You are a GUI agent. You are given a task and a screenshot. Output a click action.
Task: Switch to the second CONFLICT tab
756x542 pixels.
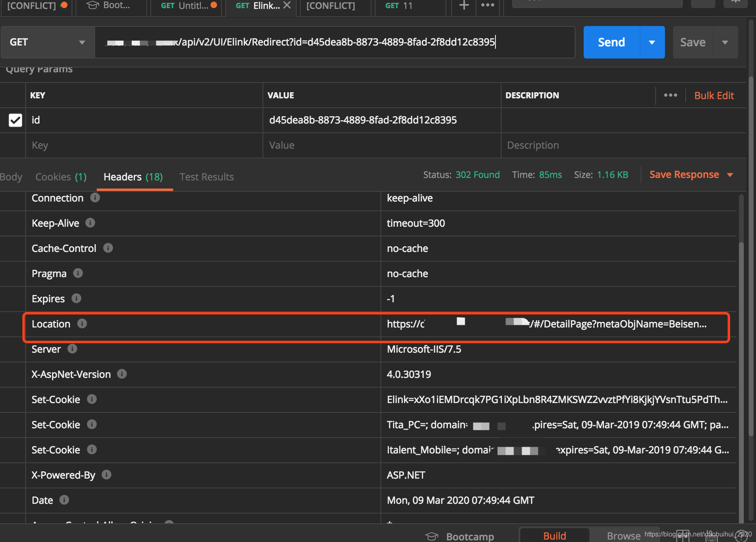335,6
